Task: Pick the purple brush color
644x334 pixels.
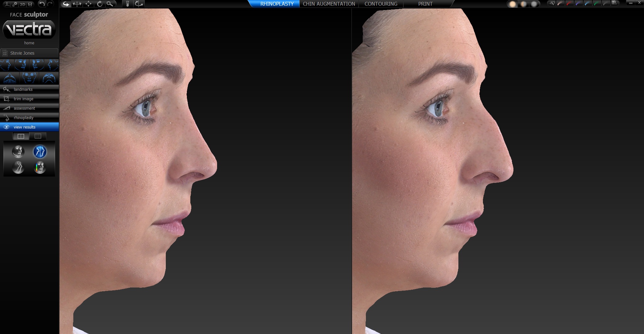Action: point(579,3)
